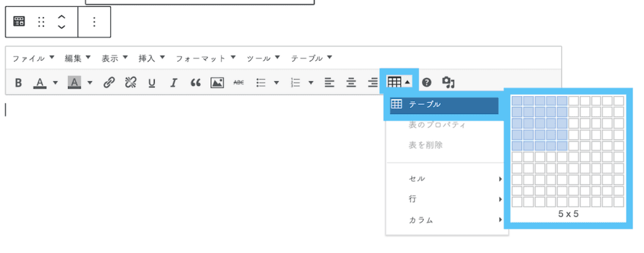Toggle bold formatting in the toolbar
Screen dimensions: 644x253
click(18, 83)
